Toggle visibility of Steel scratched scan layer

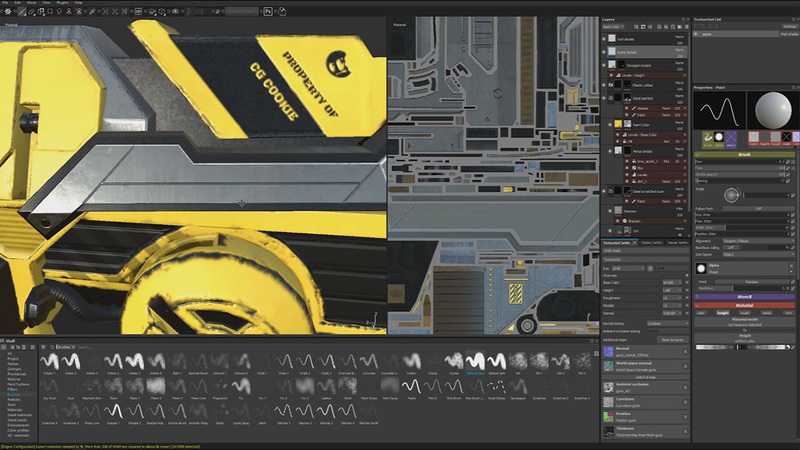point(604,191)
